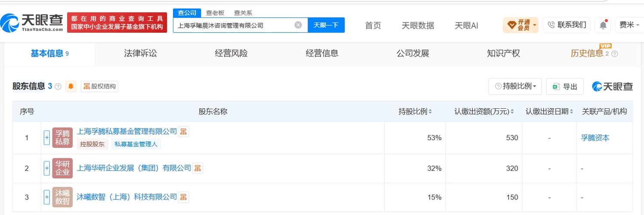The height and width of the screenshot is (215, 644).
Task: Switch to the 历史信息 tab
Action: (x=587, y=53)
